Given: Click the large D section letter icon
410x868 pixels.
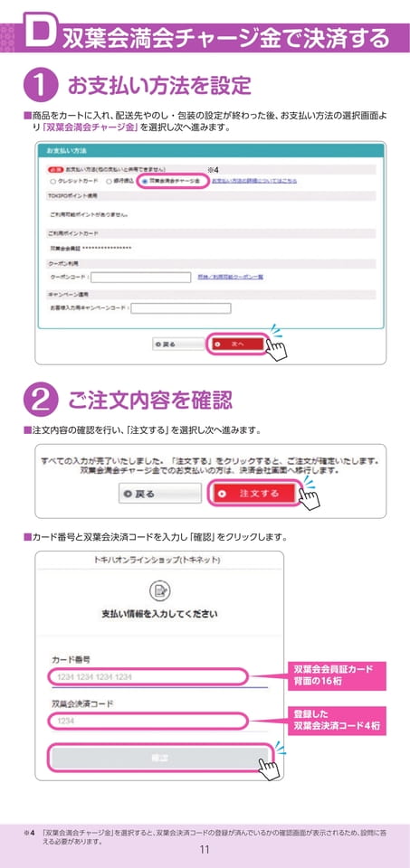Looking at the screenshot, I should pyautogui.click(x=37, y=33).
